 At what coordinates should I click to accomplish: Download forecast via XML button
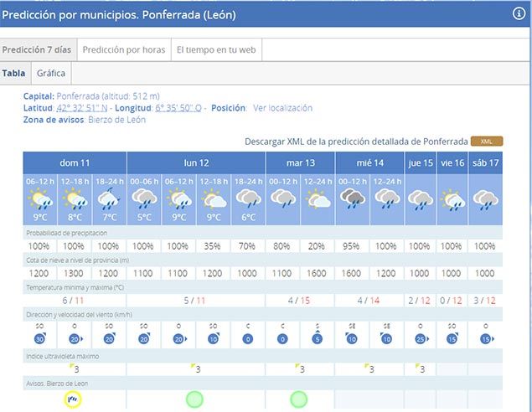pyautogui.click(x=487, y=142)
